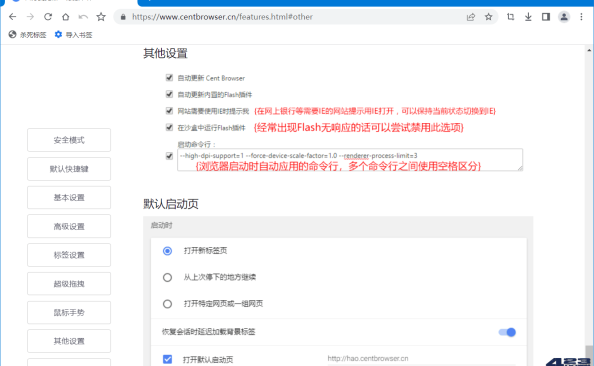This screenshot has width=594, height=366.
Task: Click the undo closed tab icon
Action: point(83,17)
